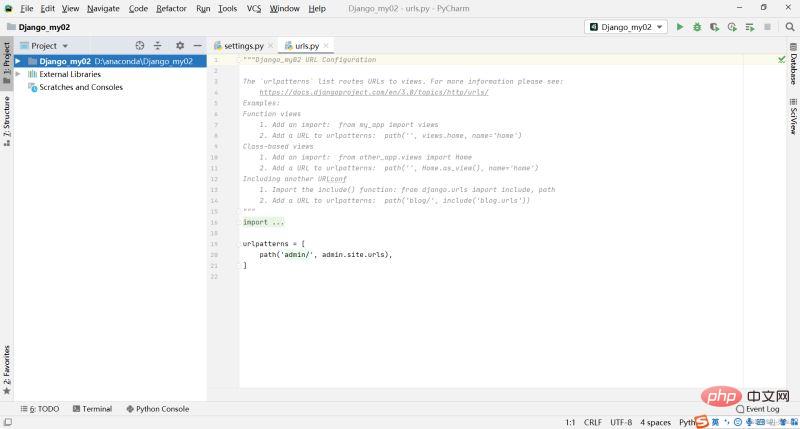
Task: Switch to the settings.py tab
Action: click(x=244, y=46)
